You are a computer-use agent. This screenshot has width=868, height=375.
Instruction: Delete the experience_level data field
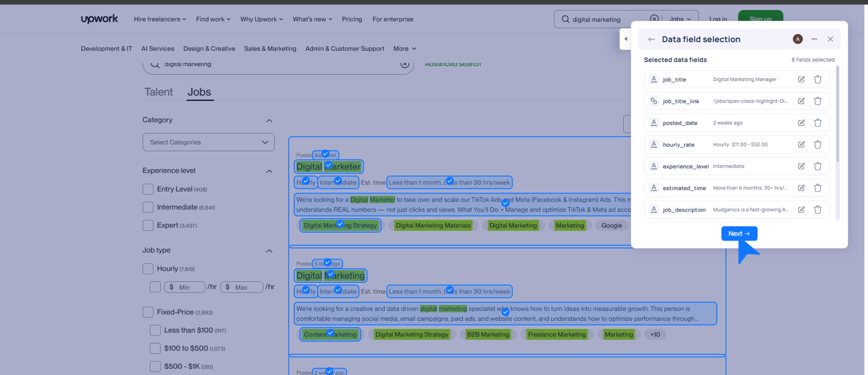818,166
